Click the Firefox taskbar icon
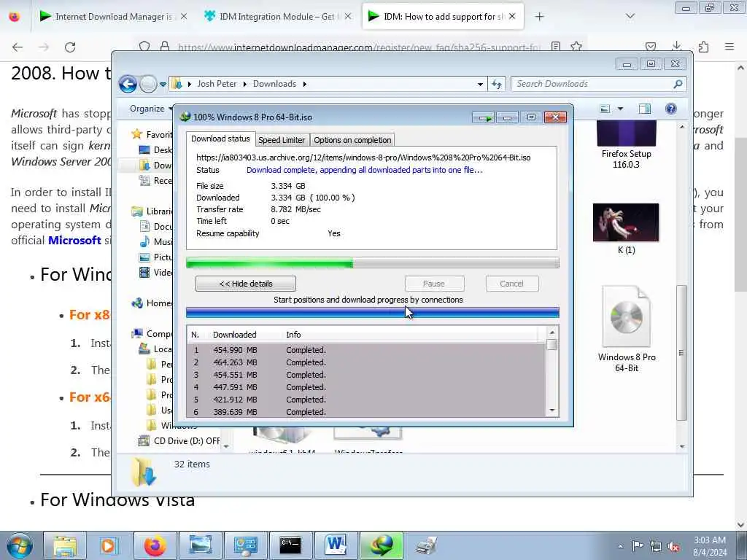 (155, 545)
